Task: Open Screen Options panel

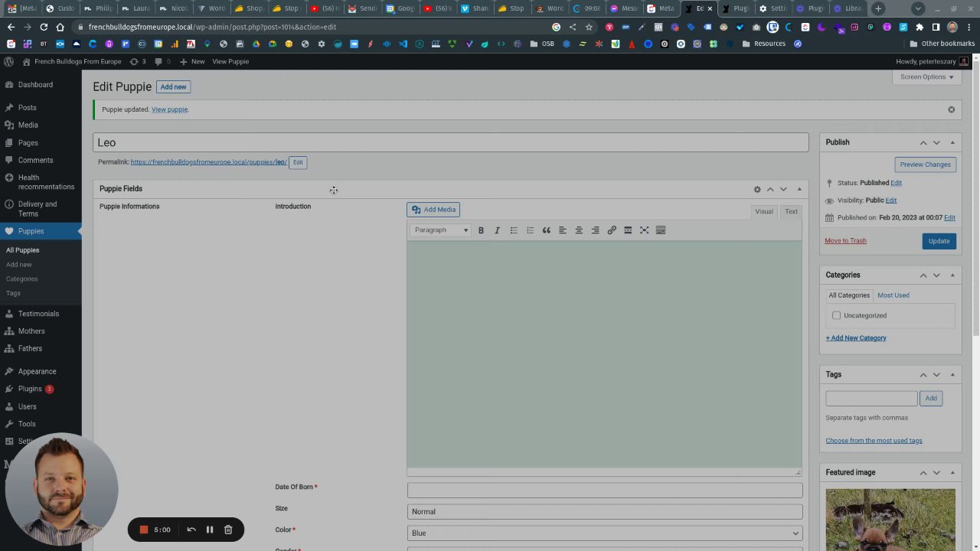Action: (x=926, y=77)
